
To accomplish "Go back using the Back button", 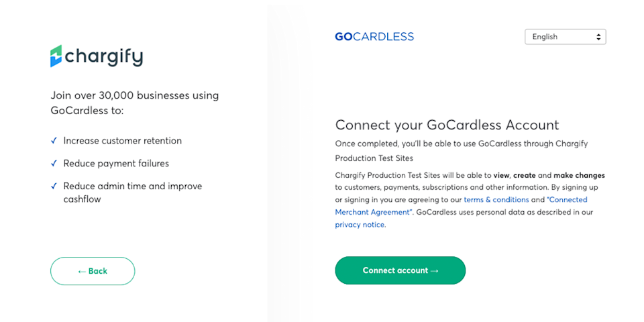I will pos(93,271).
